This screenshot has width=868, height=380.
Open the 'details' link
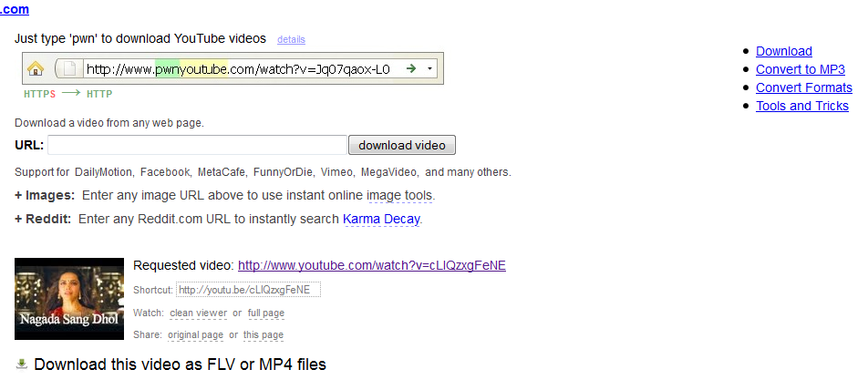click(x=291, y=39)
